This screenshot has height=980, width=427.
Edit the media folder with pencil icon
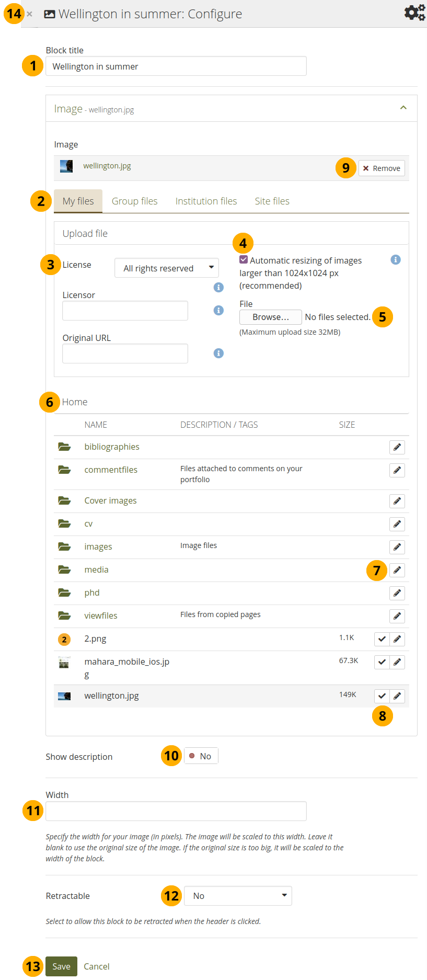coord(397,570)
